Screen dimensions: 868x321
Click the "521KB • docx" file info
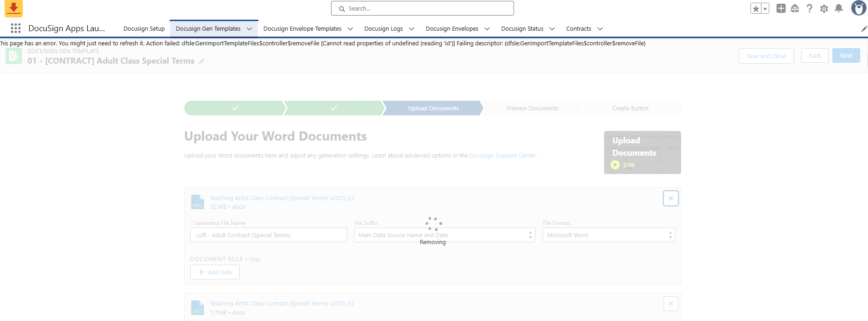coord(227,207)
